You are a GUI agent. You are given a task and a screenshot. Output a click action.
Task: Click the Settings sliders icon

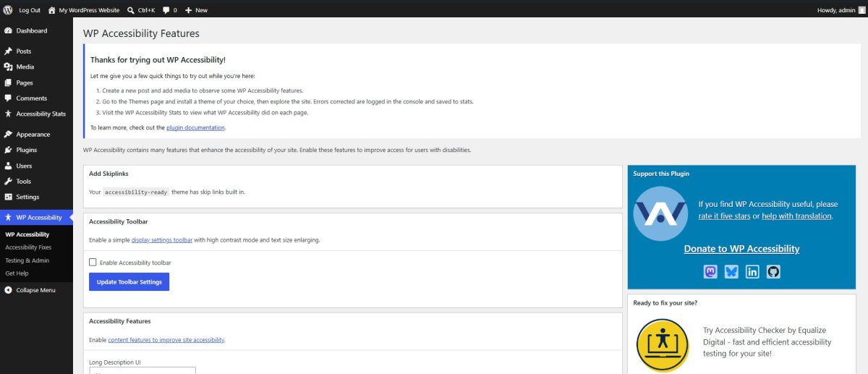pos(8,197)
